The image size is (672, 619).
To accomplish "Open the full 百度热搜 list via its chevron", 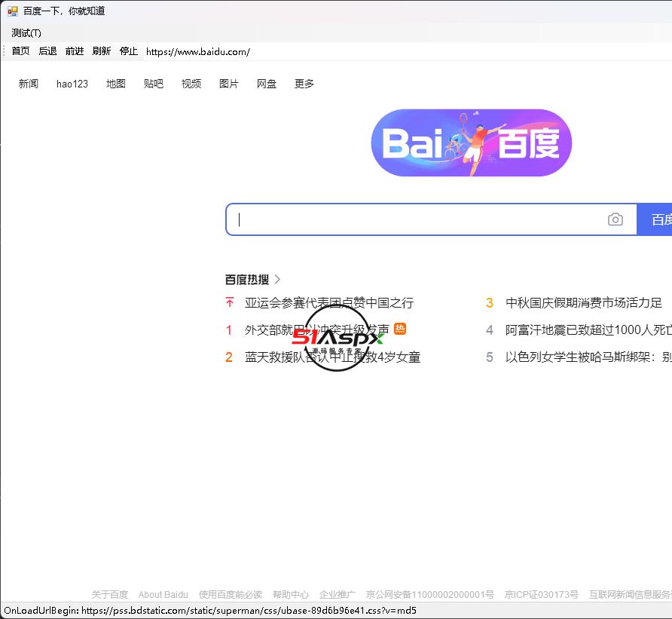I will [x=276, y=278].
